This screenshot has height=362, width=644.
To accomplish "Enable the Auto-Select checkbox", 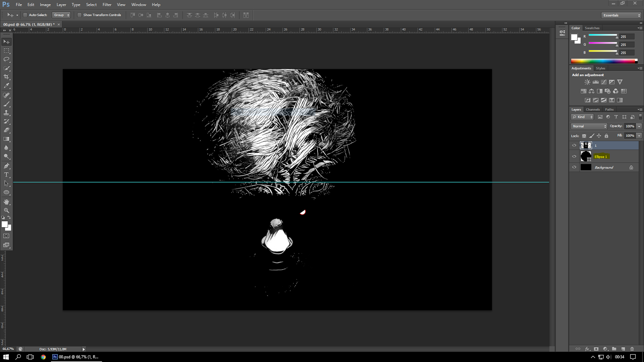I will tap(25, 15).
